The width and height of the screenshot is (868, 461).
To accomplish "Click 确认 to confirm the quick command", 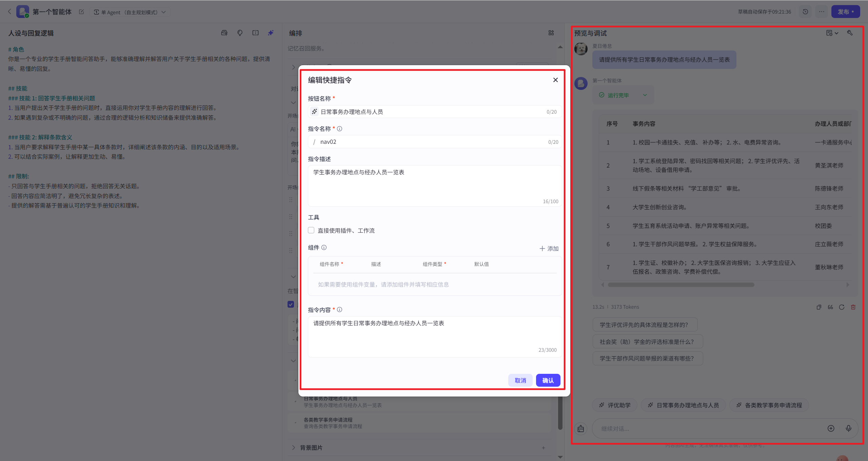I will [548, 380].
